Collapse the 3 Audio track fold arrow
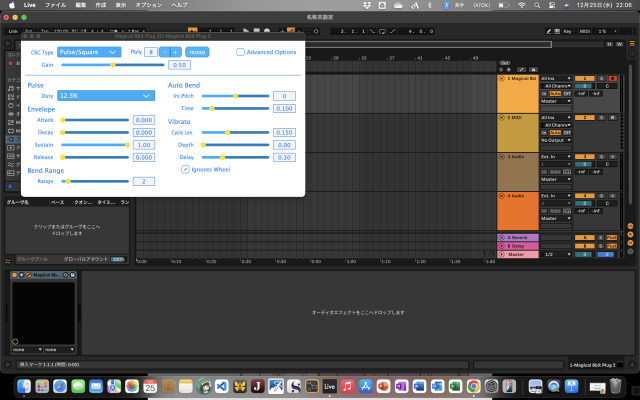The image size is (640, 400). 503,157
